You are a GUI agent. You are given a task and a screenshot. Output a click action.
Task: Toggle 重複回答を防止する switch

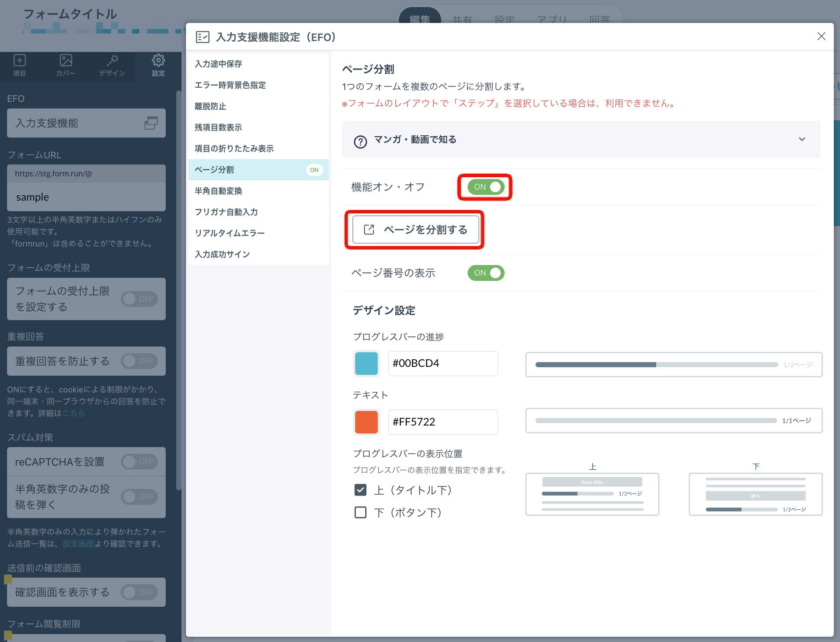[139, 361]
